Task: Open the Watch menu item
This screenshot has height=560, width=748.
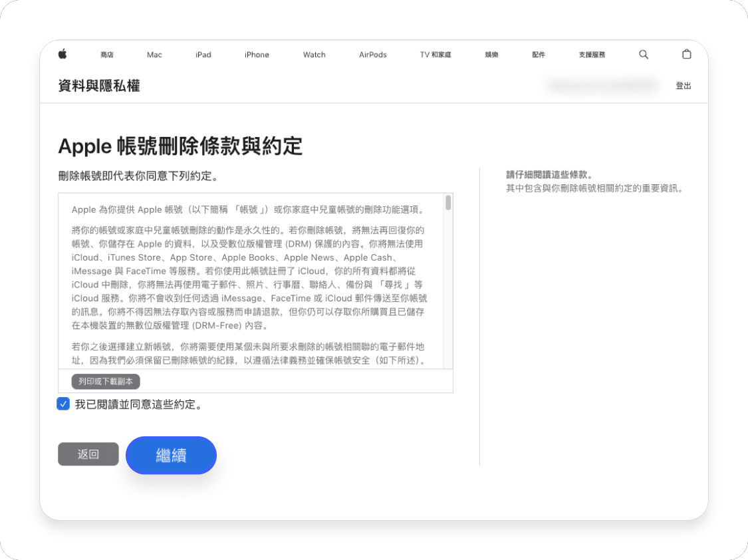Action: pyautogui.click(x=314, y=55)
